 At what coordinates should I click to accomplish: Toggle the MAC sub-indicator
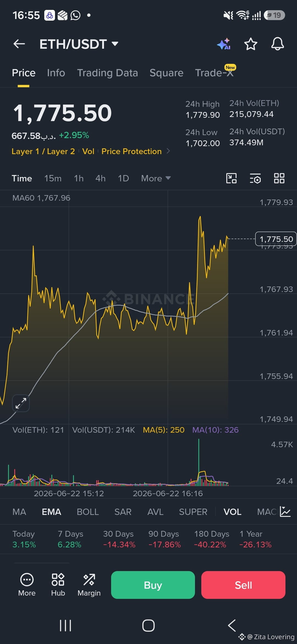267,512
